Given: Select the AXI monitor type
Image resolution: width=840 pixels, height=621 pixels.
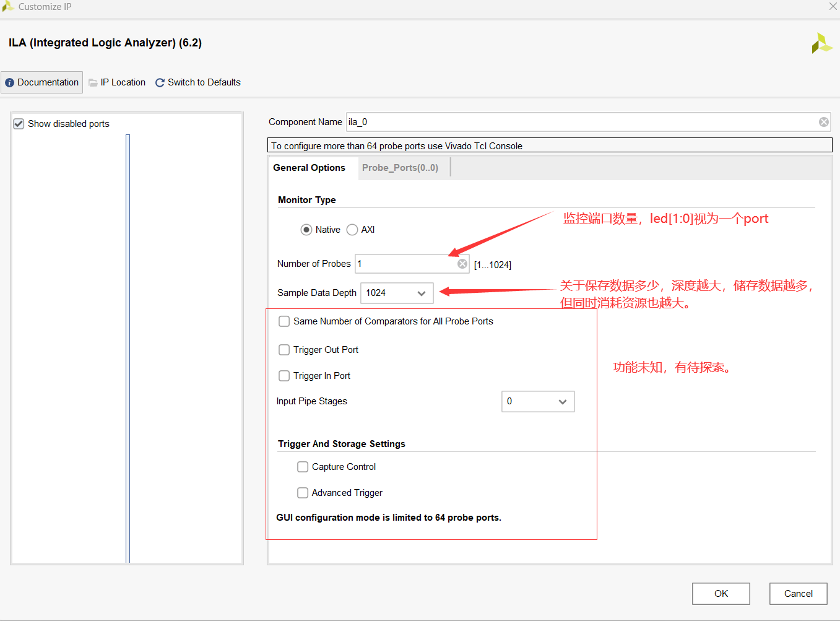Looking at the screenshot, I should coord(352,230).
